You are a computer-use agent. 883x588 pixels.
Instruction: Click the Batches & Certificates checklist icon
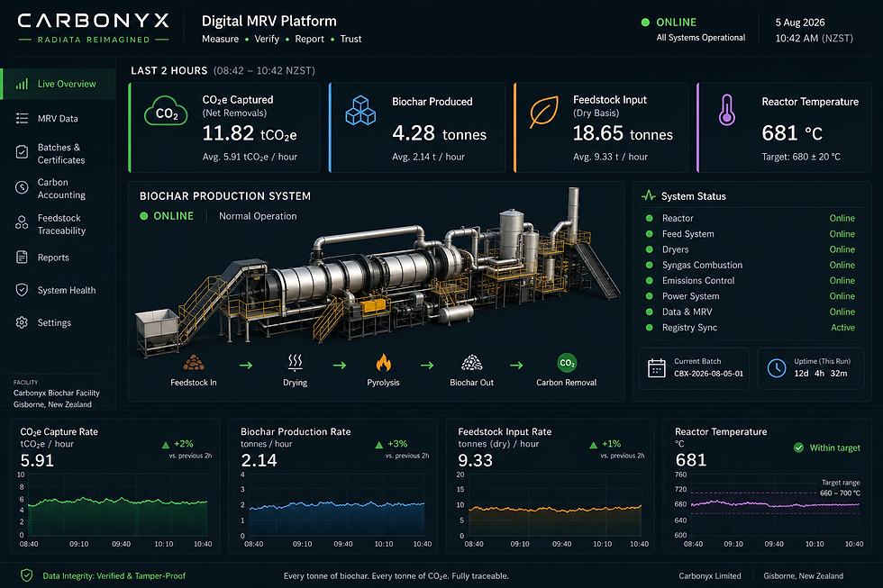(22, 152)
